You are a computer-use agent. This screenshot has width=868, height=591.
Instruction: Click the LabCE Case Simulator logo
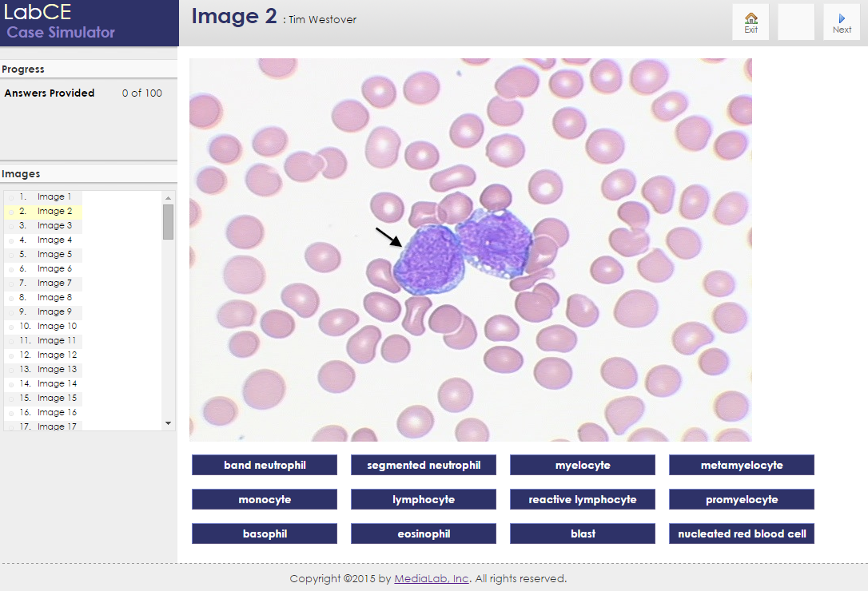click(x=90, y=22)
